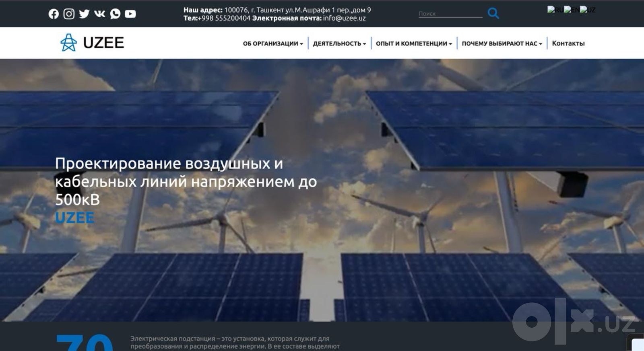The width and height of the screenshot is (644, 351).
Task: Click the paragraph Электрическая подстанция
Action: tap(235, 343)
